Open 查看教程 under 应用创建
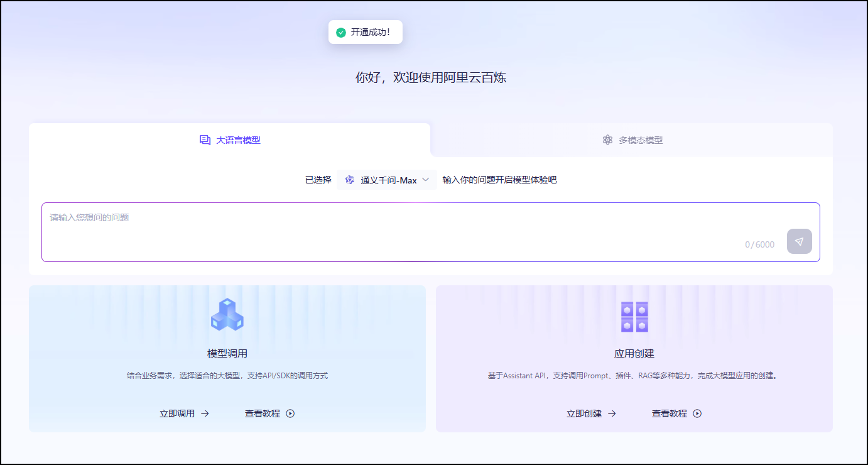 (670, 413)
